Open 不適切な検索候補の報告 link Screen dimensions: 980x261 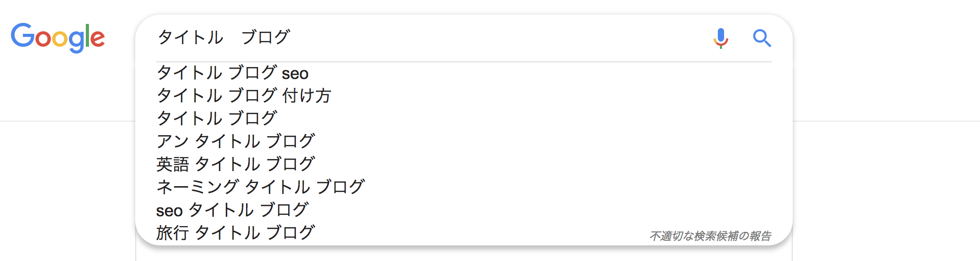pyautogui.click(x=710, y=236)
